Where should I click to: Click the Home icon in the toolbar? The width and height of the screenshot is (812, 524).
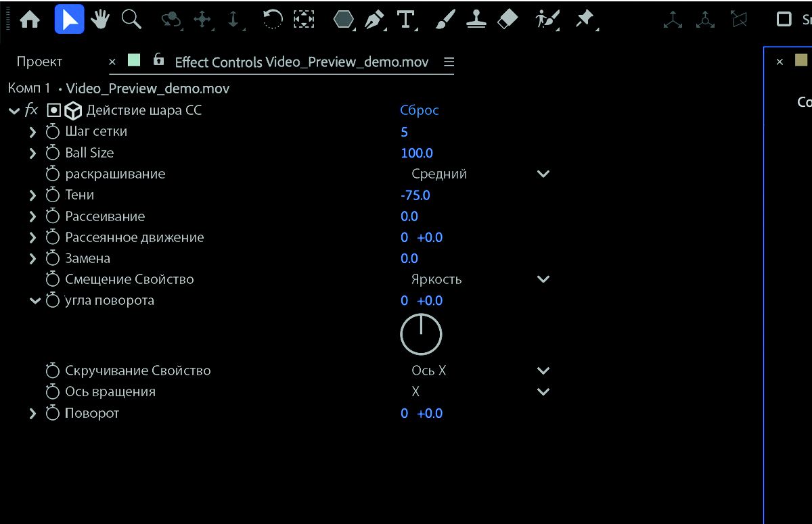point(30,19)
